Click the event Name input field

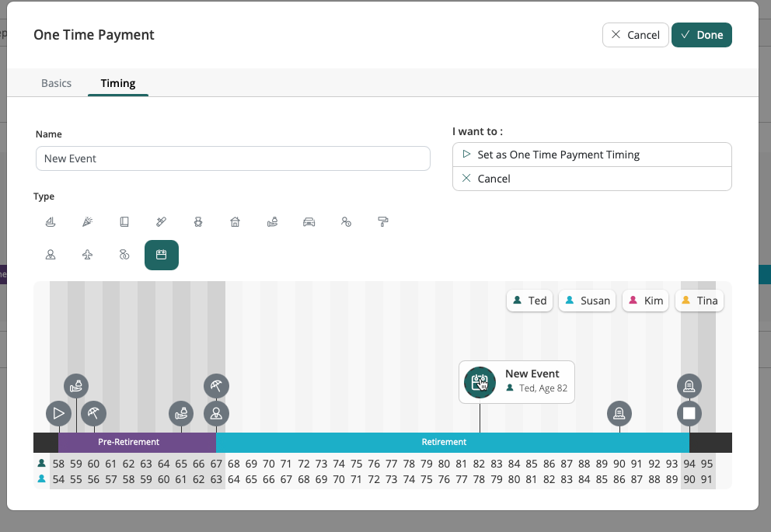(x=233, y=158)
